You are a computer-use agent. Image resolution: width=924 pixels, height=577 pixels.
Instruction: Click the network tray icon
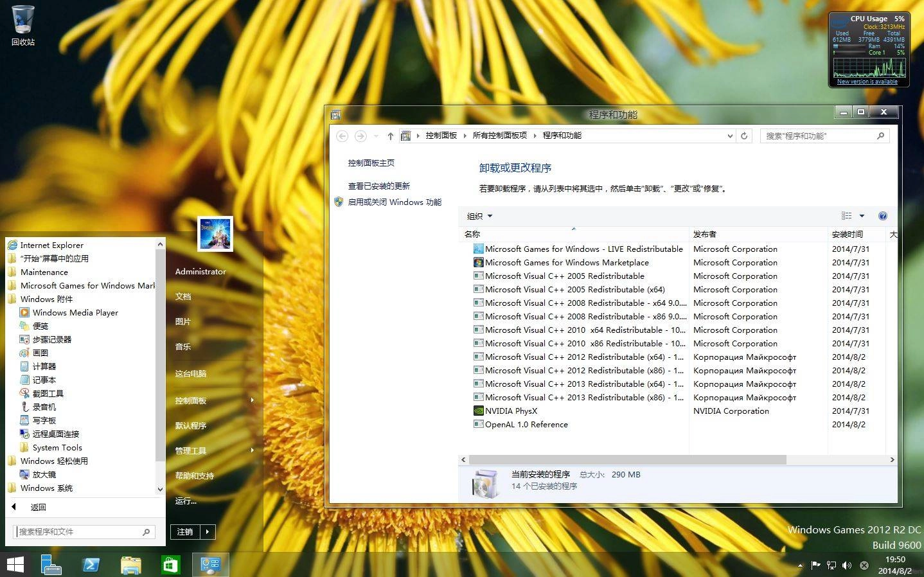[831, 565]
